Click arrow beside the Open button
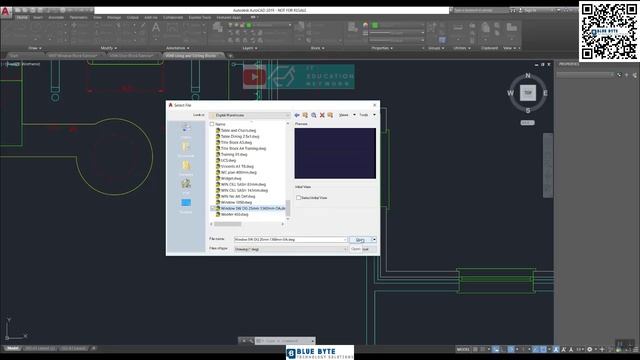 (x=374, y=240)
